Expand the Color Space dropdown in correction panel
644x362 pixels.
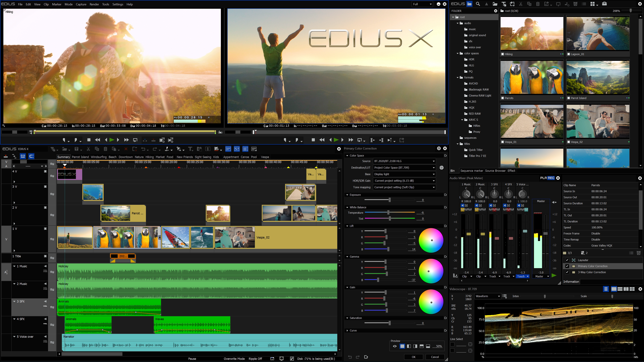pyautogui.click(x=347, y=156)
